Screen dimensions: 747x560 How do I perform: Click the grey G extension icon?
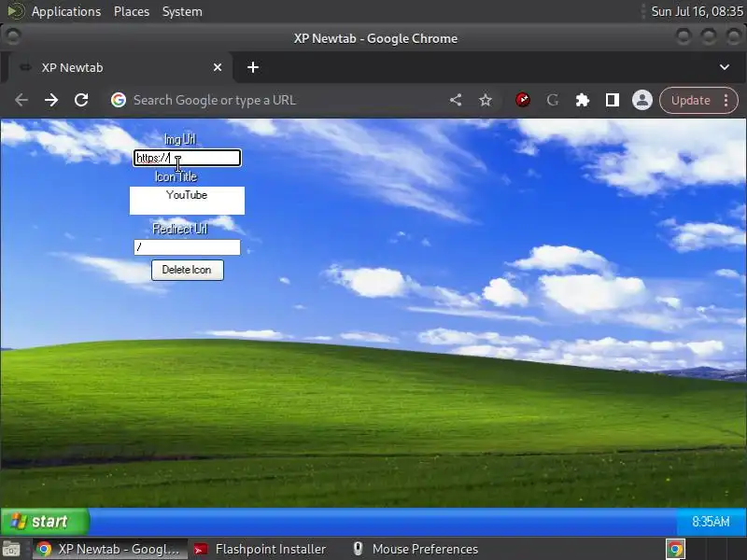[x=553, y=100]
